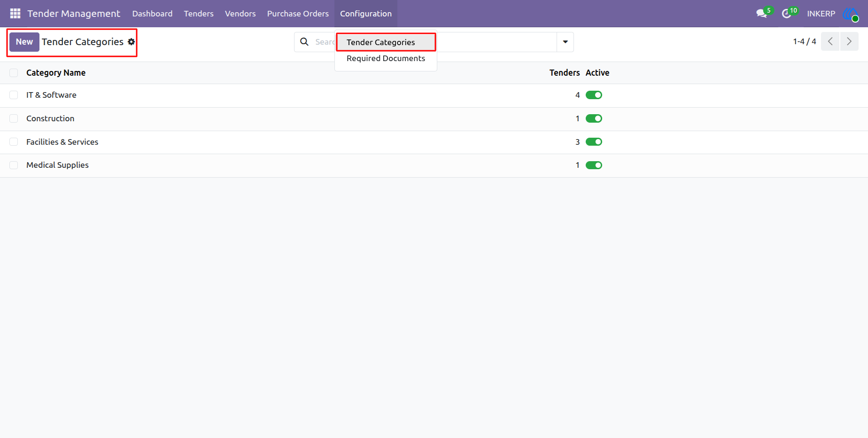Go to the next page arrow

849,41
